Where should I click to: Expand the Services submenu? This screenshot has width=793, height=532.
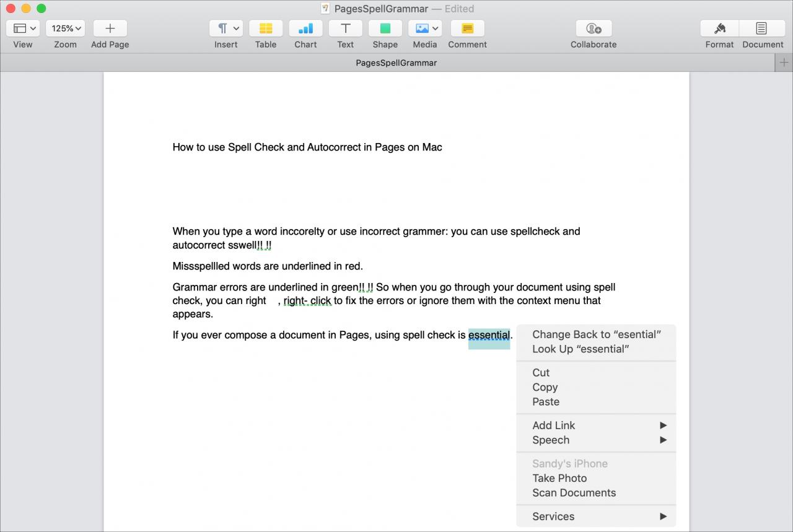point(596,517)
